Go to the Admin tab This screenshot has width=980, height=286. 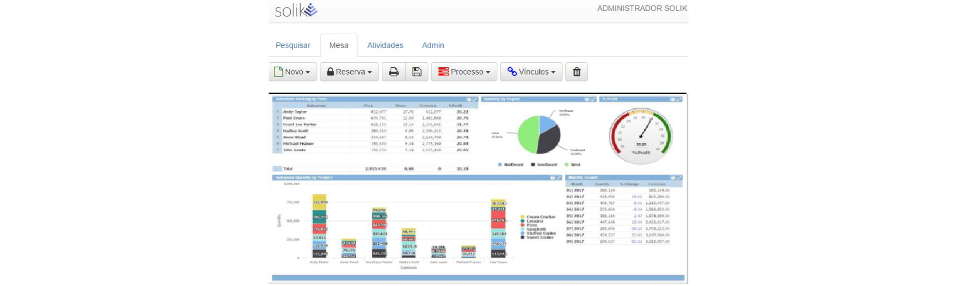point(433,45)
